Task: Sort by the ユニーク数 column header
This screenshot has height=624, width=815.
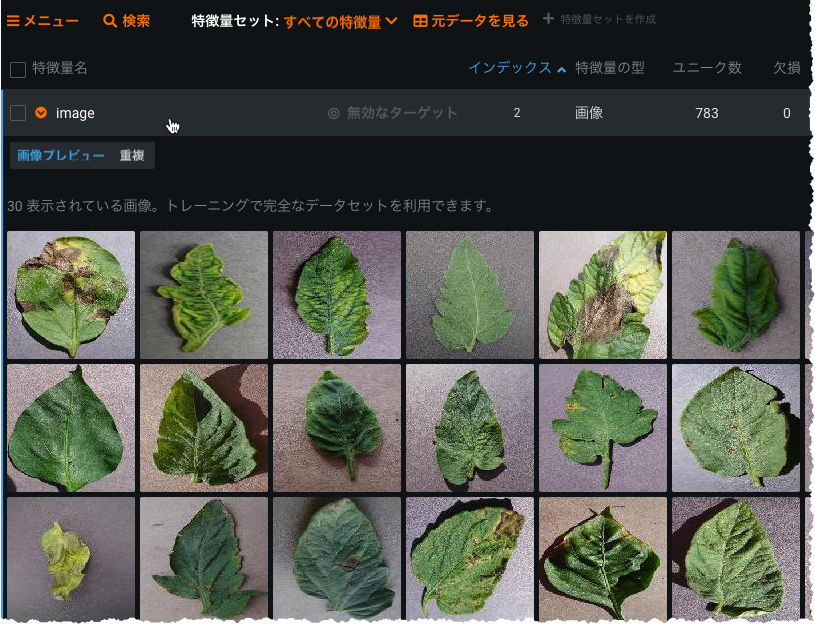Action: click(706, 68)
